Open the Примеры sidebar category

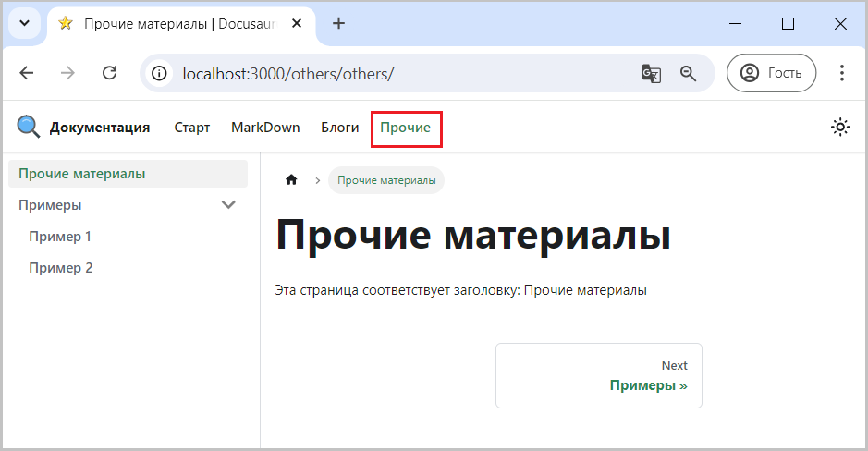coord(50,205)
